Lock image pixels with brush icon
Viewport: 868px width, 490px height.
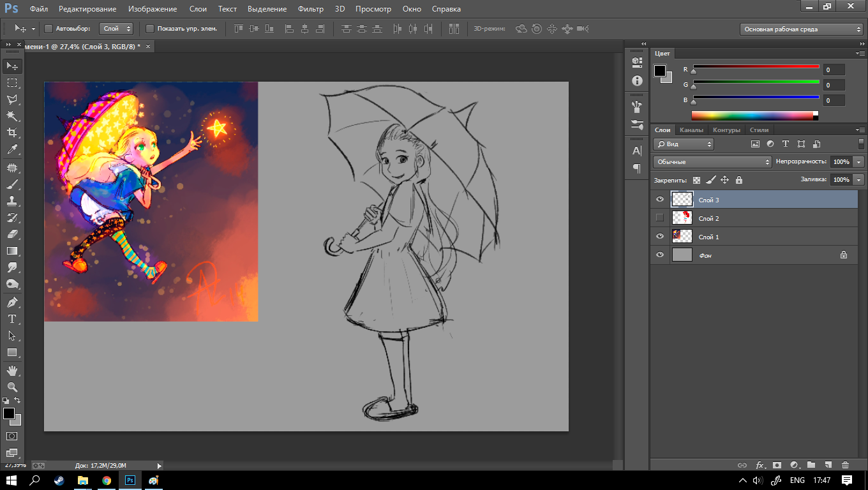[711, 180]
